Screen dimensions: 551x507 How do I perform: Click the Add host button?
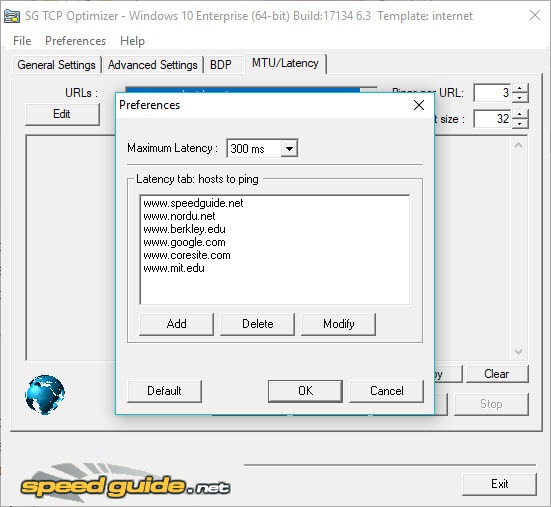176,324
